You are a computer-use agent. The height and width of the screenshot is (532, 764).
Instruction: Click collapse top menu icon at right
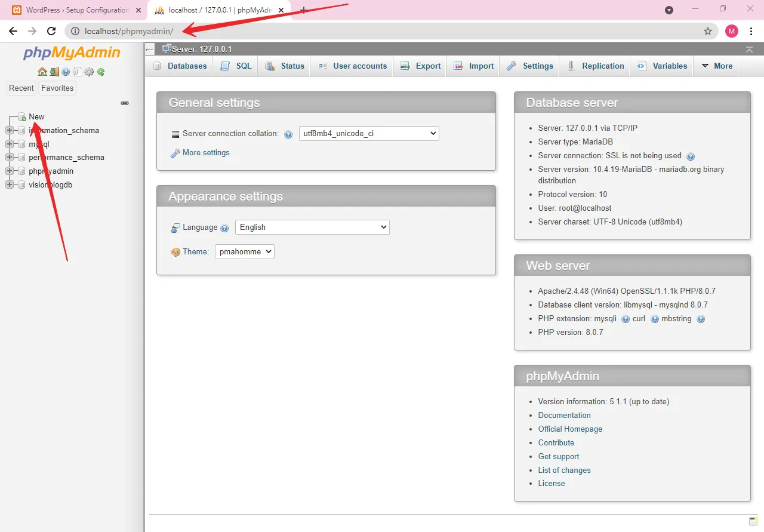749,49
